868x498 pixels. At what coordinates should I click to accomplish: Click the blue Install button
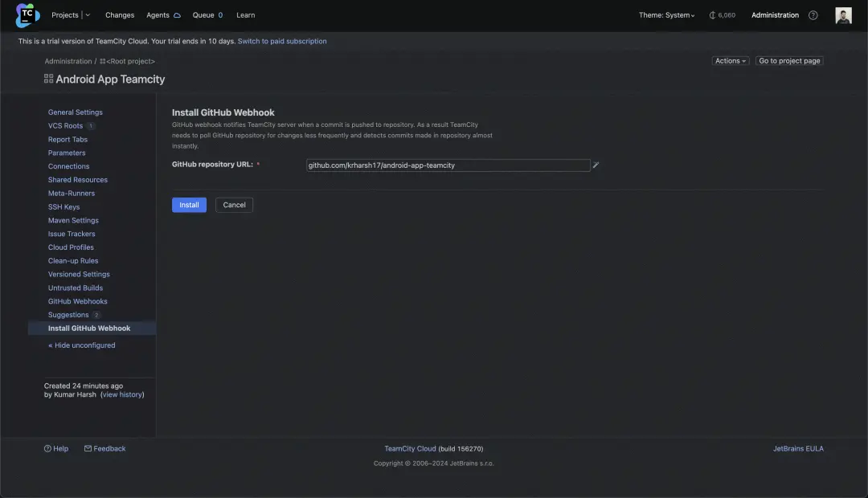(189, 205)
